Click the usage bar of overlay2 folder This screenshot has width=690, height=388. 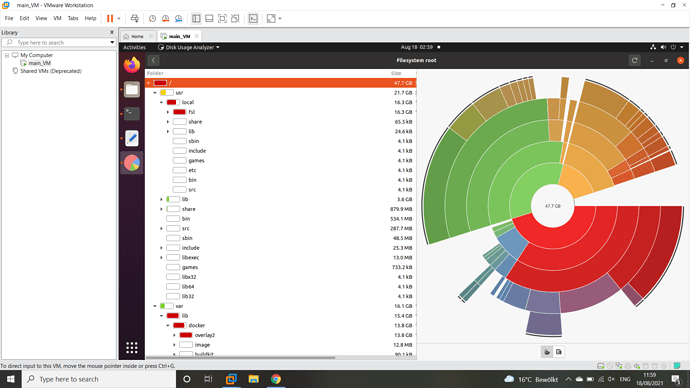[186, 335]
